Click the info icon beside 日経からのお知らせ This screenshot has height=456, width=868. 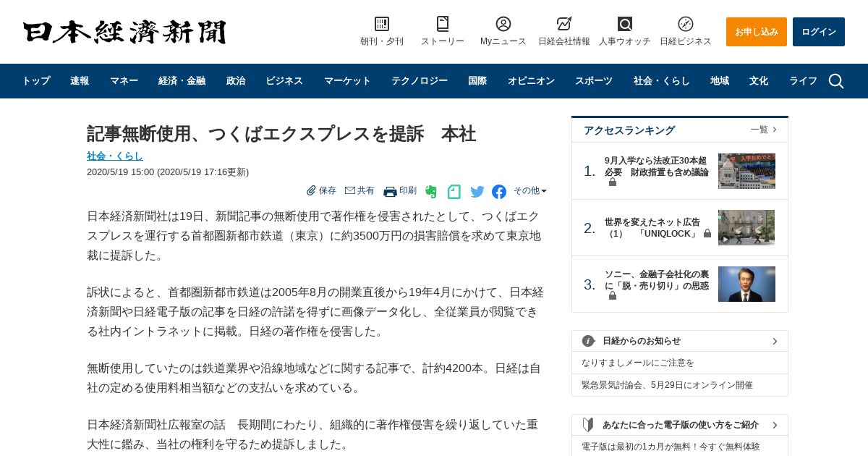pyautogui.click(x=589, y=341)
